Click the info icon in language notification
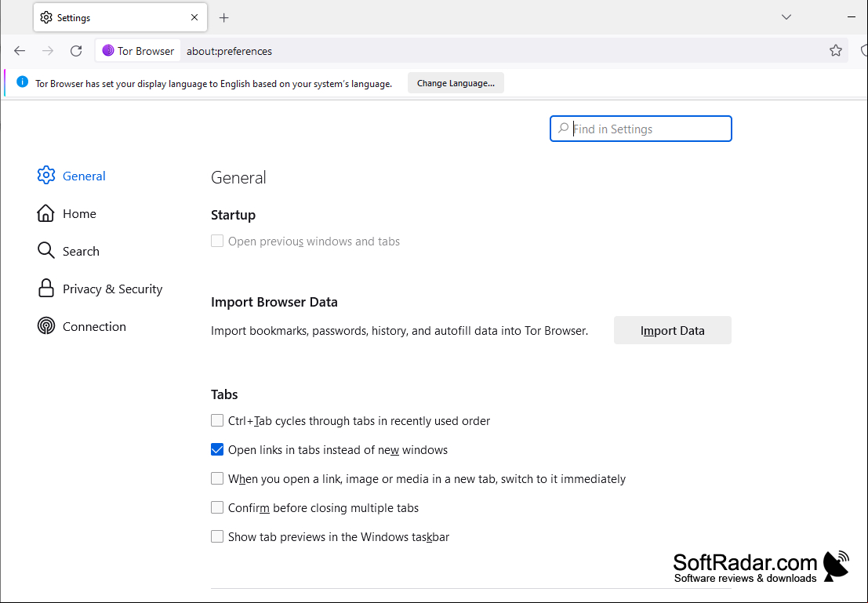868x603 pixels. pos(22,82)
